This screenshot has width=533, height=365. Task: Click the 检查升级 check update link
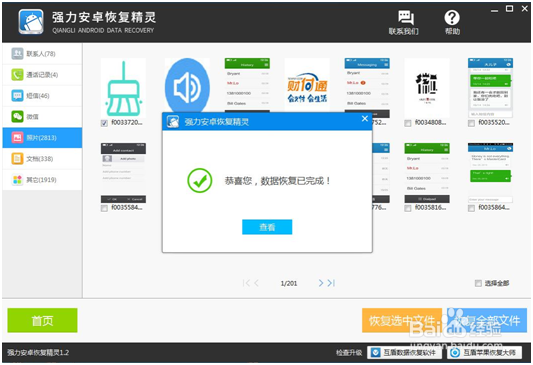tap(349, 353)
